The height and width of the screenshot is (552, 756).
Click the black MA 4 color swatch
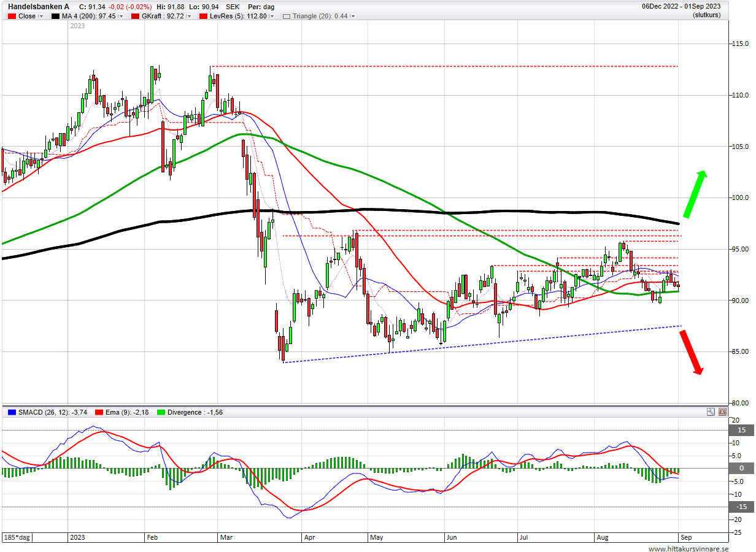(x=55, y=17)
